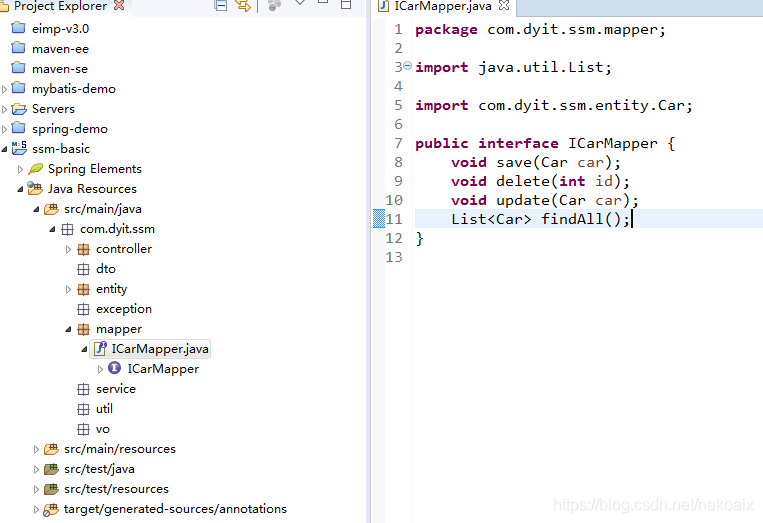Fold the import block at line 3
The width and height of the screenshot is (763, 523).
408,65
